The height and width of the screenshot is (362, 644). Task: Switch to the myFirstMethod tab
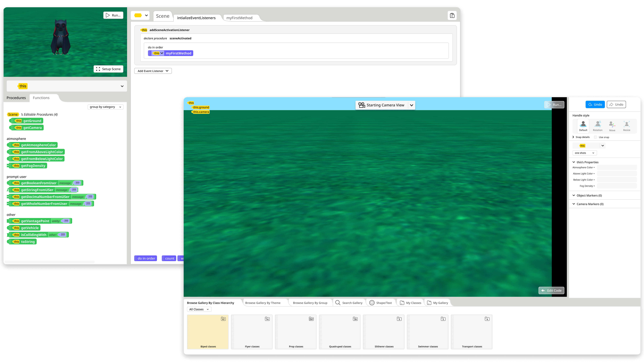click(239, 18)
